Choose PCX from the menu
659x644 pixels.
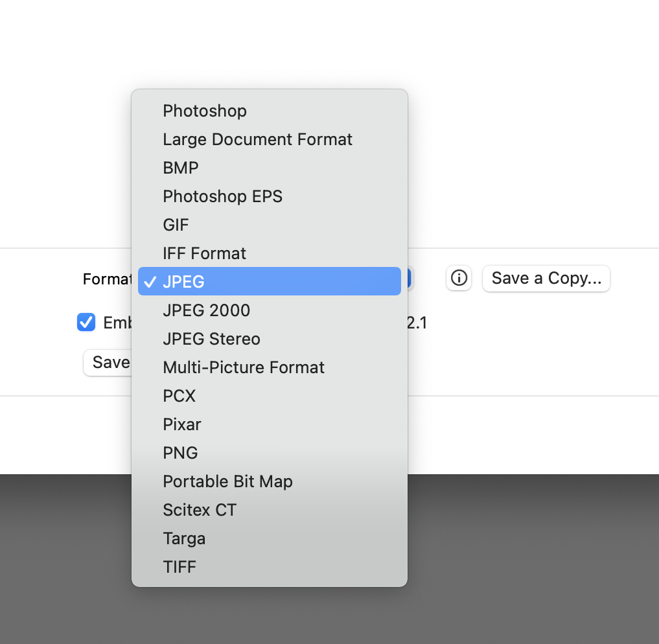(x=179, y=396)
